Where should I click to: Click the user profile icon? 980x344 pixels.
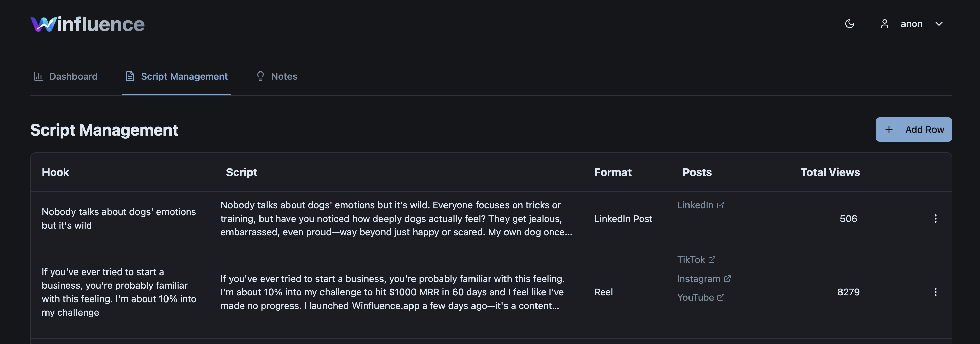885,24
